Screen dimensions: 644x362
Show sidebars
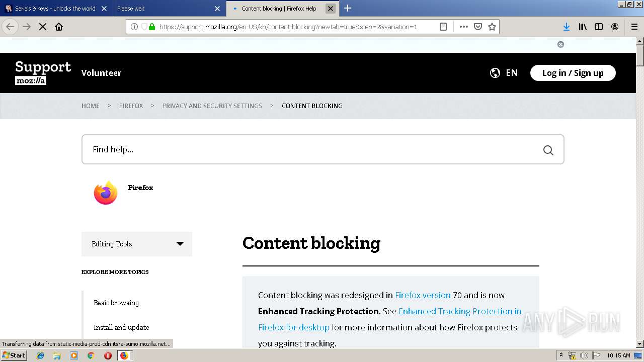pyautogui.click(x=599, y=27)
